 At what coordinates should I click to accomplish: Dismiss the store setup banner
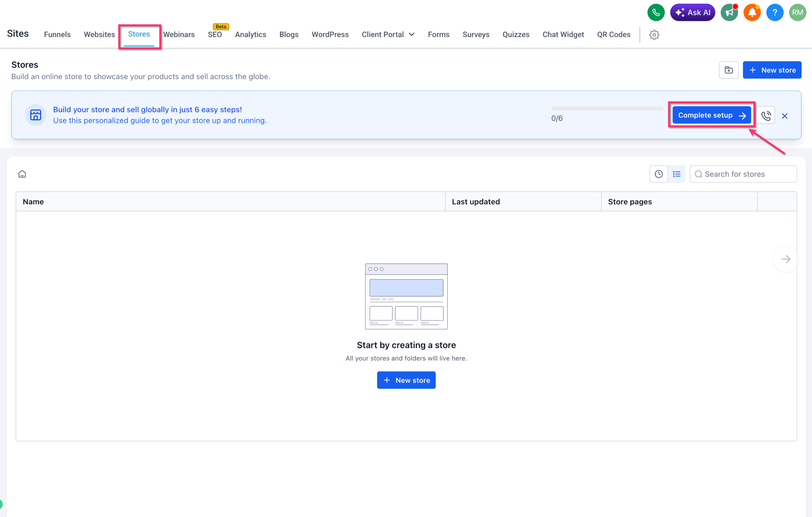click(784, 116)
